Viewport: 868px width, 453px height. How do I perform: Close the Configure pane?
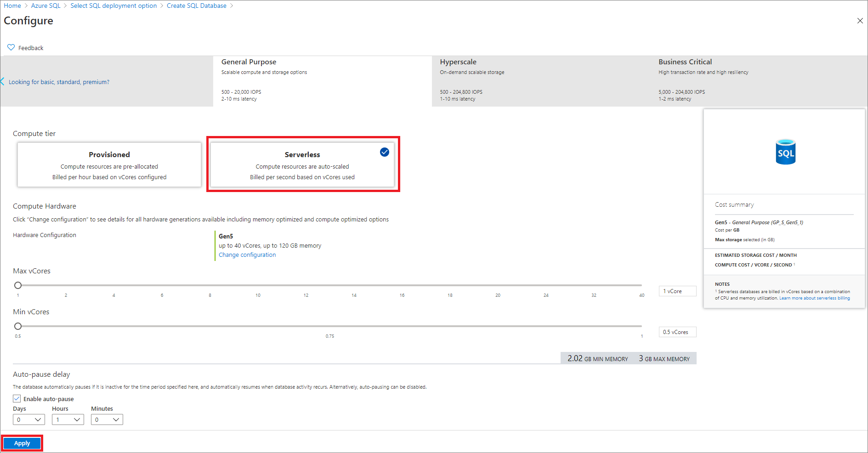860,21
